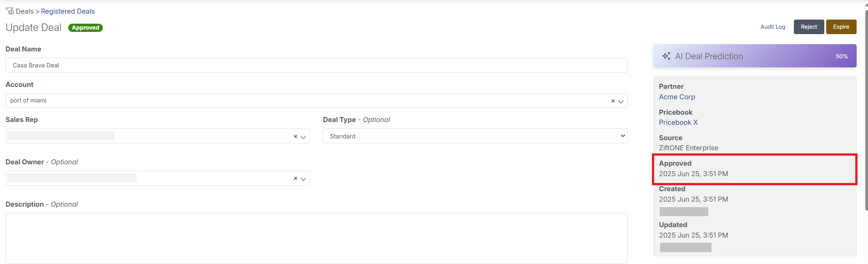
Task: Open the Deal Owner dropdown arrow
Action: (x=303, y=179)
